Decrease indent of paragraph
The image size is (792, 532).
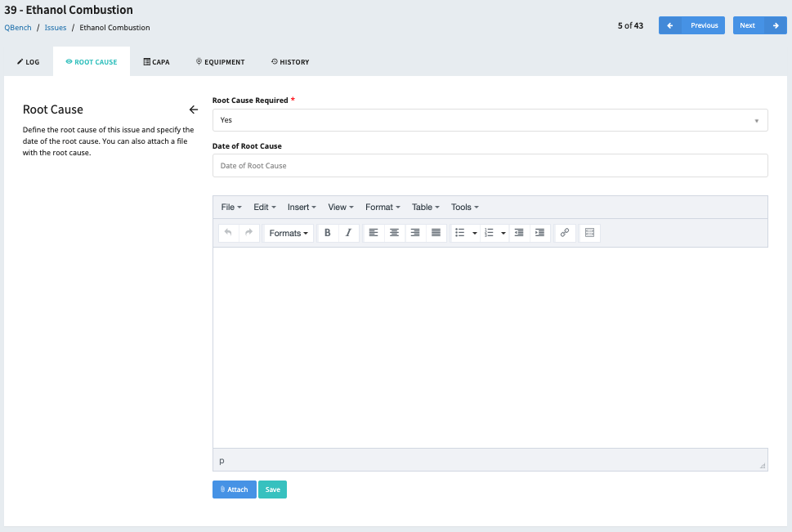(x=519, y=233)
